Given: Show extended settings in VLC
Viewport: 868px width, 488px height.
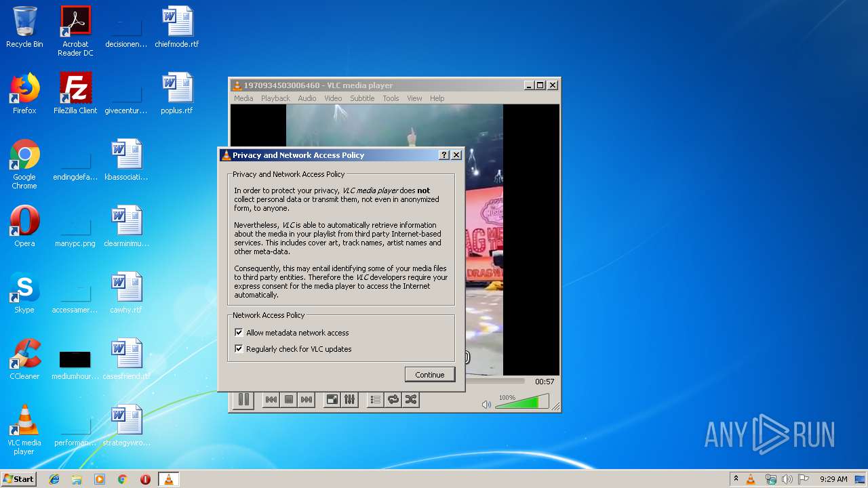Looking at the screenshot, I should 349,400.
